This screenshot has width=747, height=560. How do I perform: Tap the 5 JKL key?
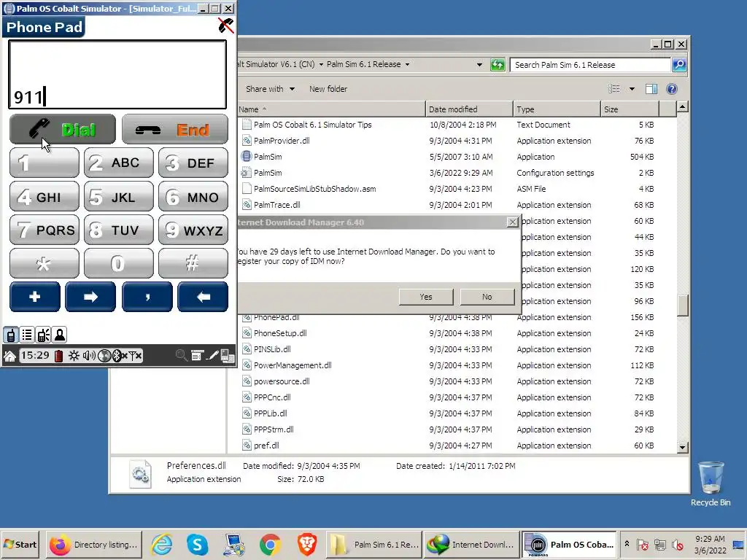(x=119, y=196)
